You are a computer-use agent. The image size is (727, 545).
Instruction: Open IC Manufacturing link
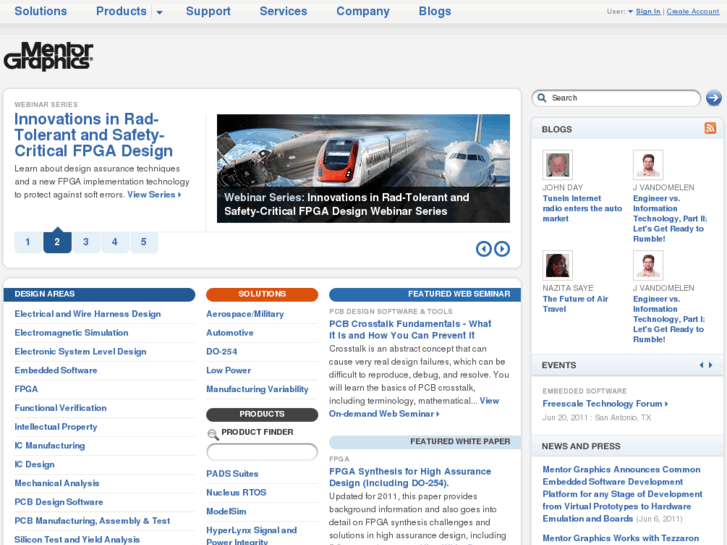tap(50, 445)
